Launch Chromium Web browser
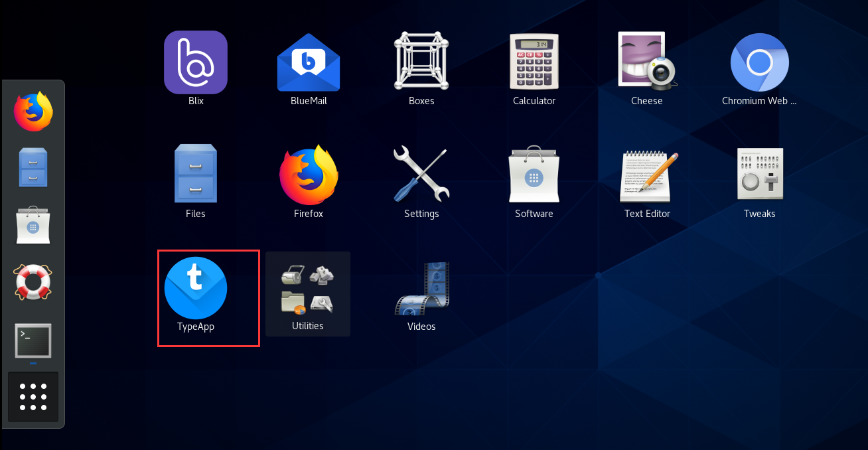868x450 pixels. point(760,62)
